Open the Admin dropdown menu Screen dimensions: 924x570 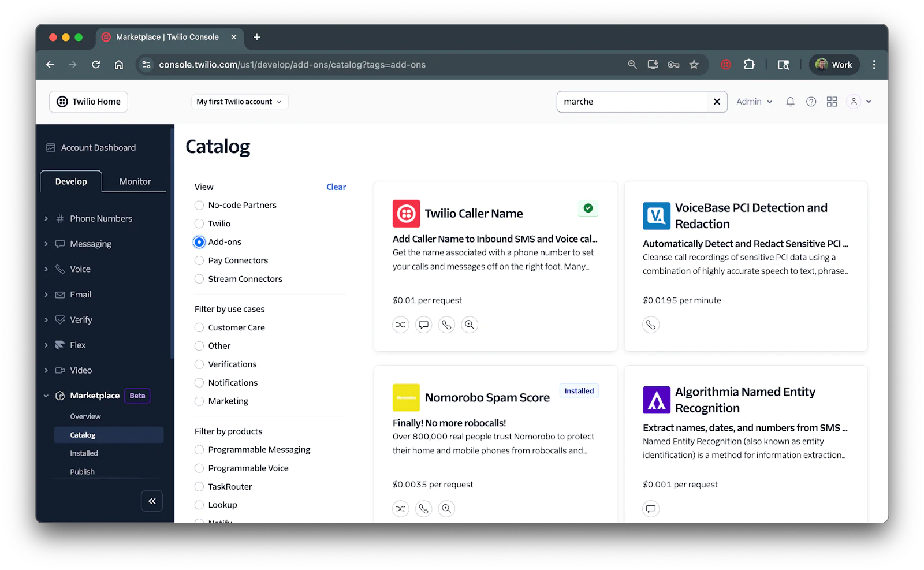tap(754, 101)
